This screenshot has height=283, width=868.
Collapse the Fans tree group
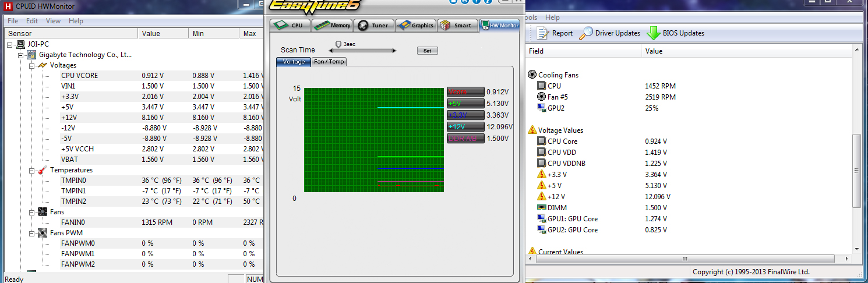click(x=32, y=212)
